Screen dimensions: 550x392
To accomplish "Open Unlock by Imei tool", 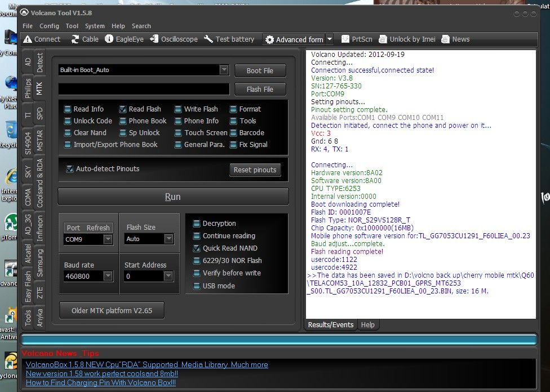I will (383, 39).
